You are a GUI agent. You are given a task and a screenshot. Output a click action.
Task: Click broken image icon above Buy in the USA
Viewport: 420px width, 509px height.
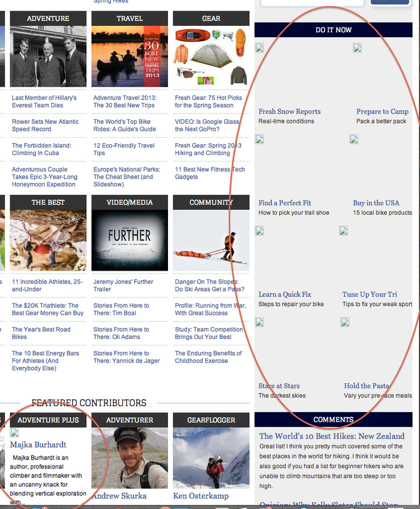[354, 140]
